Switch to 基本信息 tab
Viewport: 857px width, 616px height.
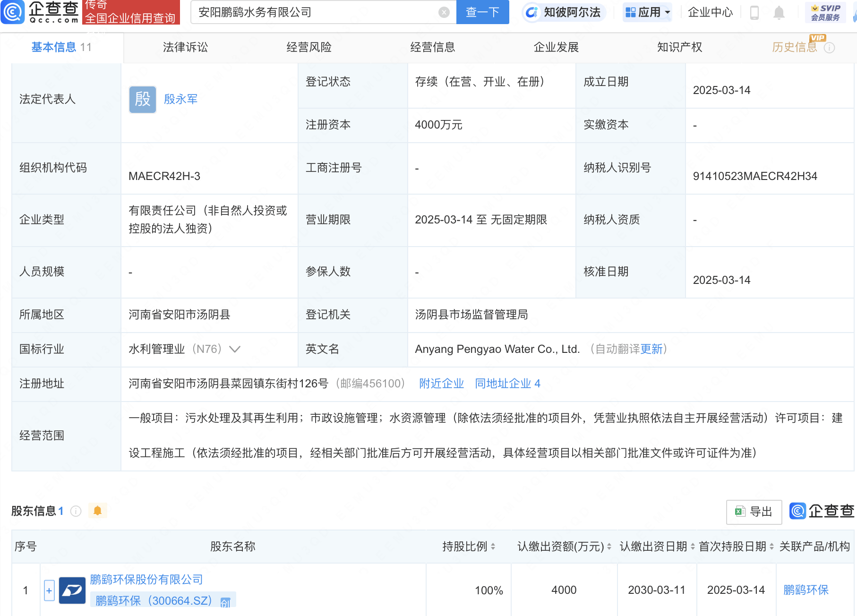61,47
